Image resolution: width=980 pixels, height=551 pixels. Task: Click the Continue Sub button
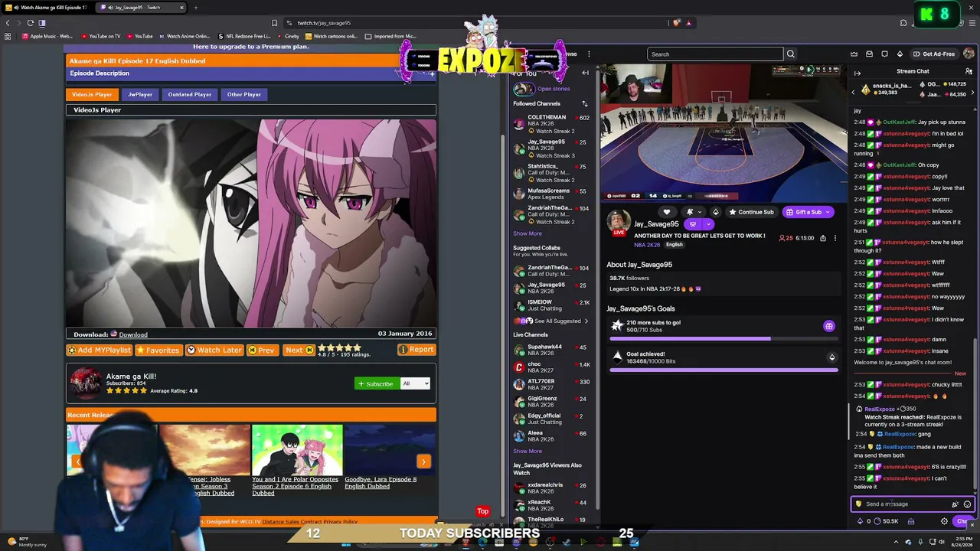point(752,212)
